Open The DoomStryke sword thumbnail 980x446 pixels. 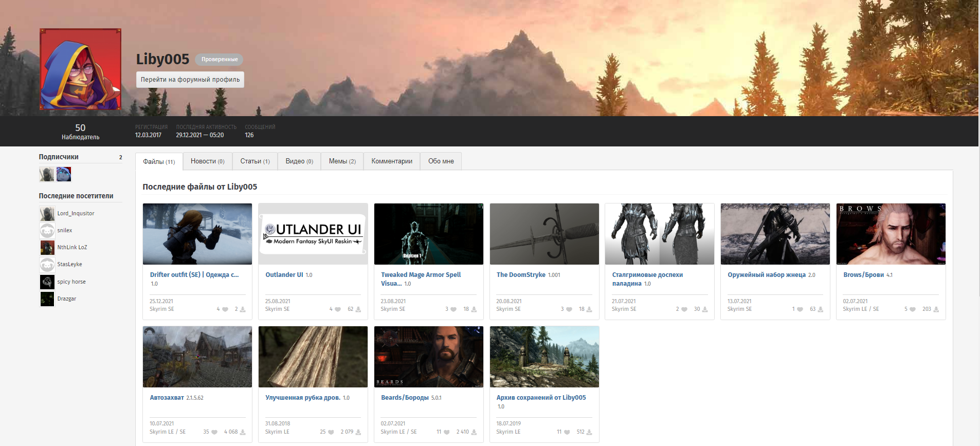(x=545, y=234)
